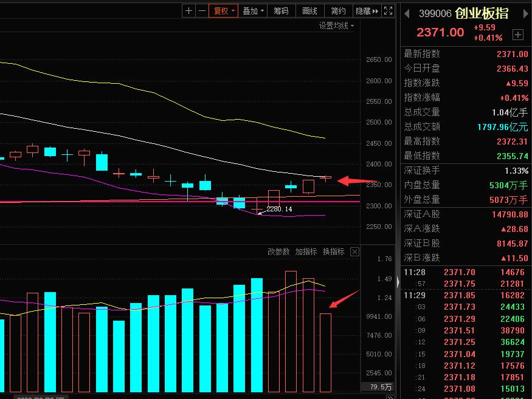Open 设置均线 dropdown
This screenshot has width=532, height=399.
click(336, 26)
